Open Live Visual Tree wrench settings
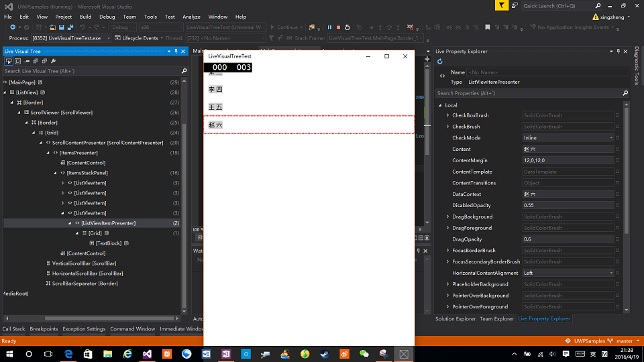This screenshot has height=362, width=644. [x=53, y=61]
